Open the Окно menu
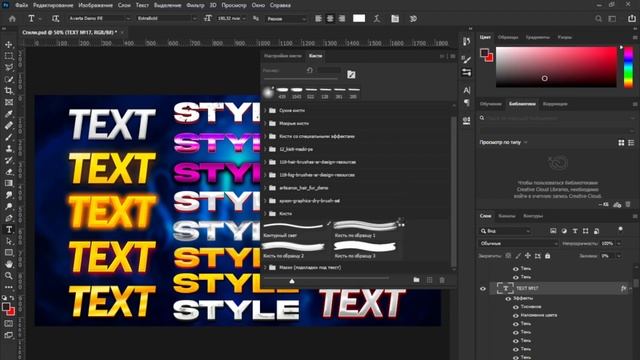Viewport: 640px width, 360px height. [258, 5]
